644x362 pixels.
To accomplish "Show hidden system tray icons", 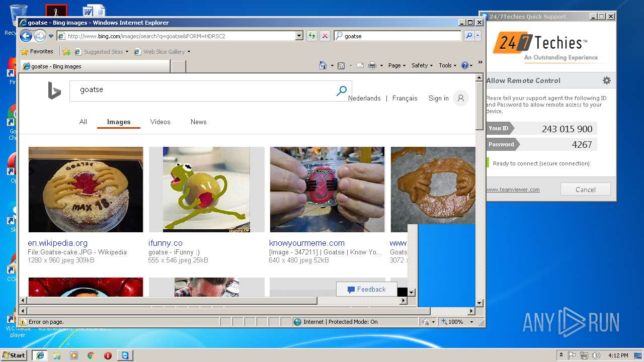I will (x=561, y=355).
